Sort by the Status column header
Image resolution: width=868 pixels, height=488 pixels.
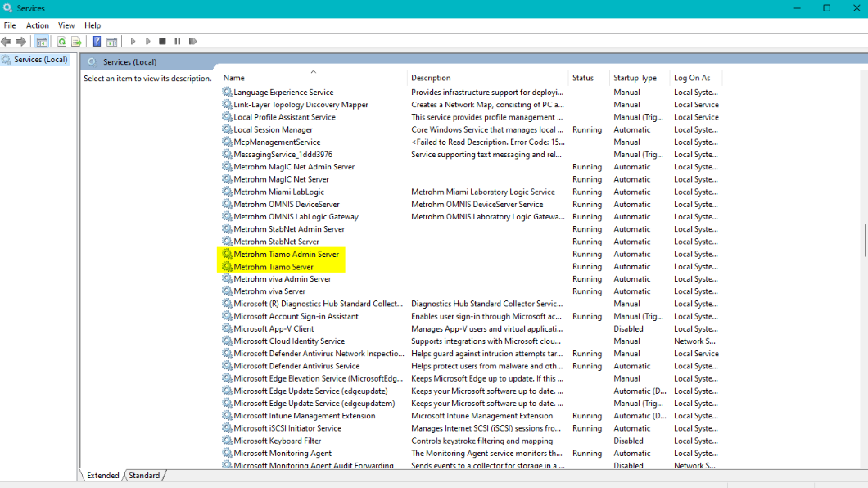(x=589, y=78)
